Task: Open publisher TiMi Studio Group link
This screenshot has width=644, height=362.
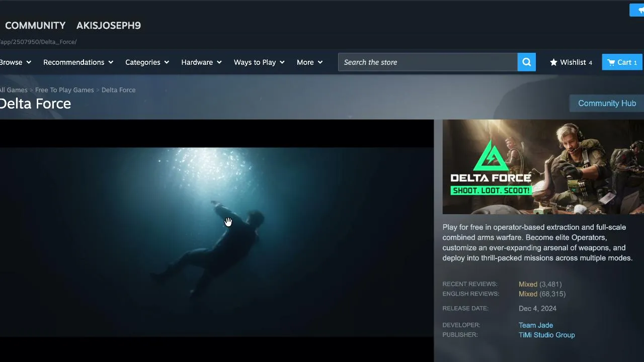Action: click(547, 335)
